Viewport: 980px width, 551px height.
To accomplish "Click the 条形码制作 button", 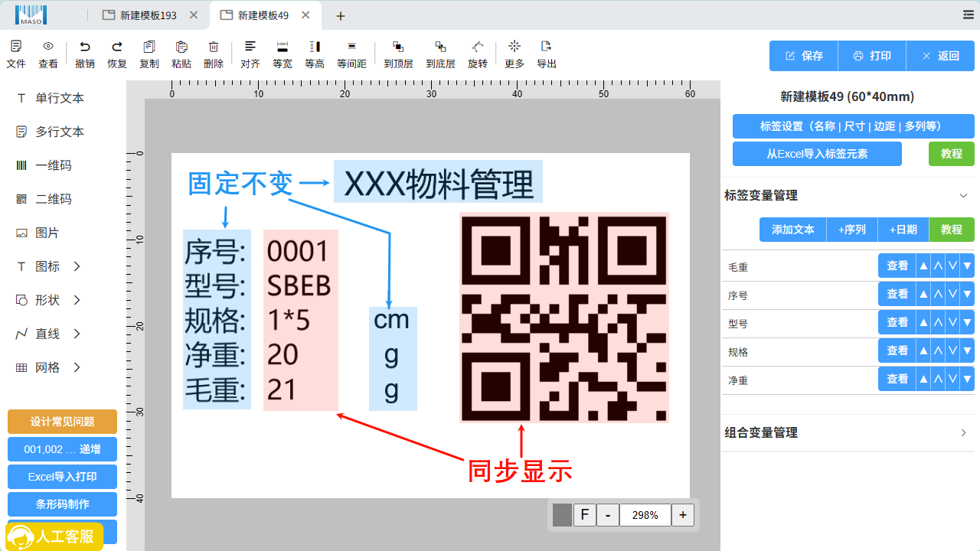I will [x=62, y=504].
